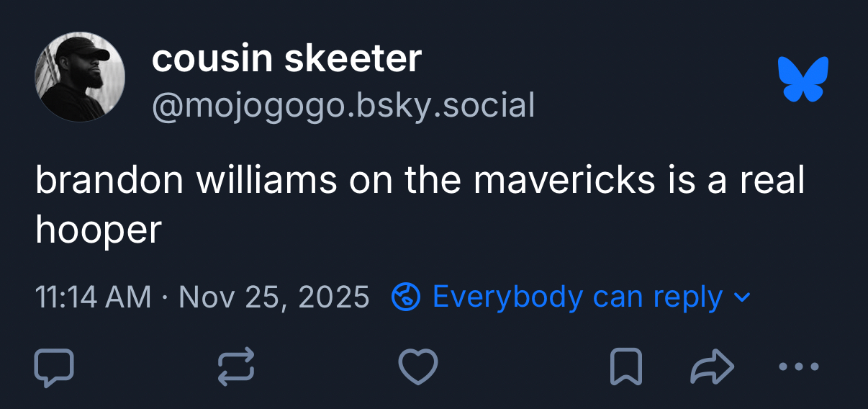Image resolution: width=868 pixels, height=409 pixels.
Task: Click the blue Bluesky butterfly logo
Action: coord(803,78)
